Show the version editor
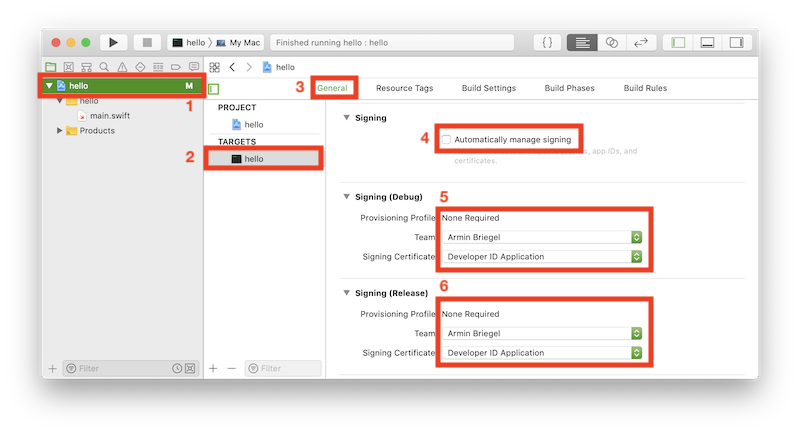 pos(641,42)
